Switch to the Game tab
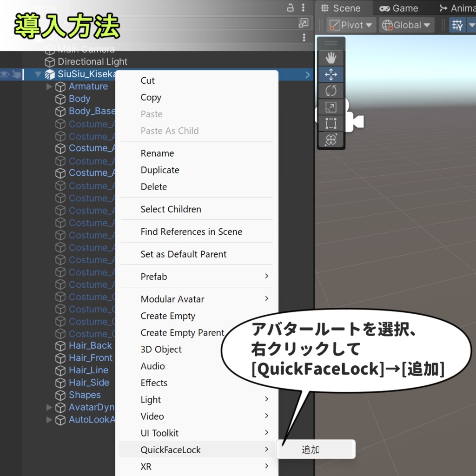 point(399,8)
